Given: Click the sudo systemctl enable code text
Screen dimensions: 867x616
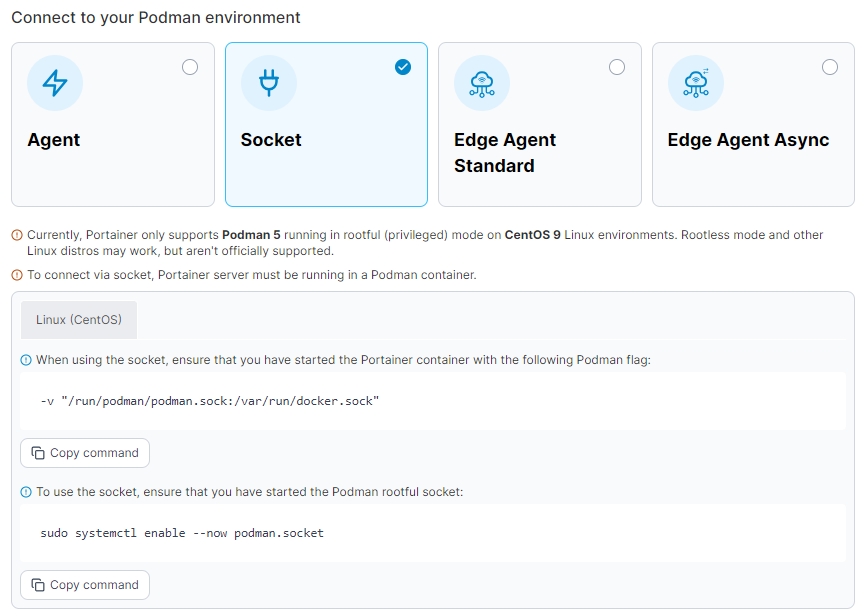Looking at the screenshot, I should pos(182,533).
